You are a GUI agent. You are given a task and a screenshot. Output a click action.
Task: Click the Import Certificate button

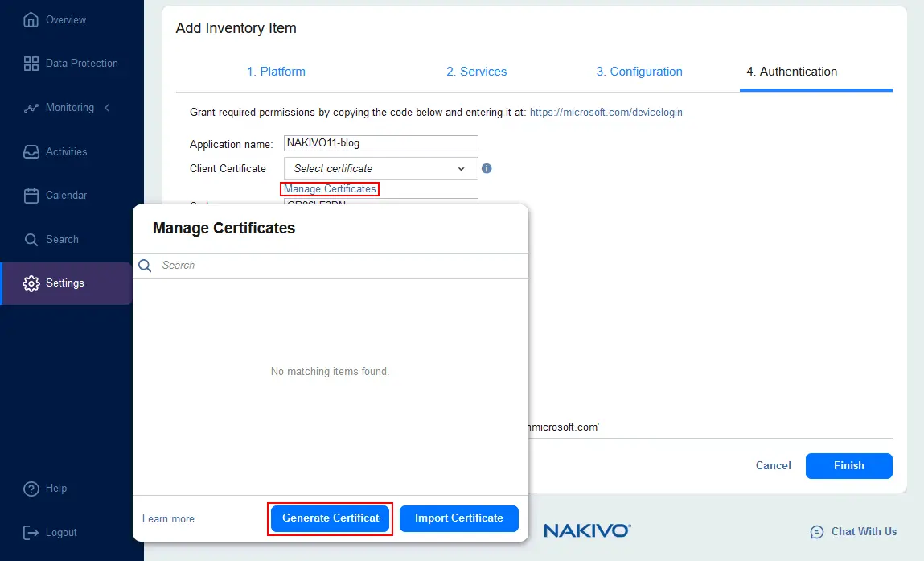click(459, 518)
